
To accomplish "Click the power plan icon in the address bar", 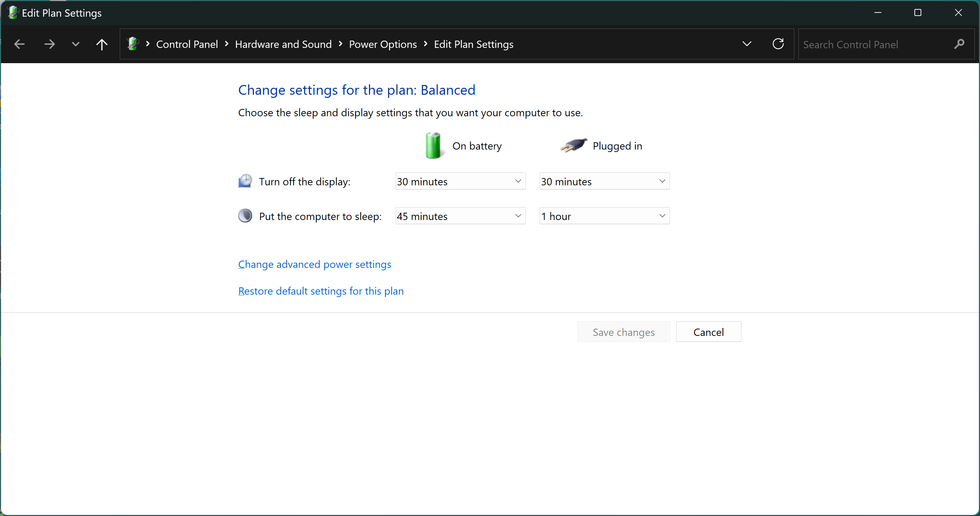I will pyautogui.click(x=133, y=44).
